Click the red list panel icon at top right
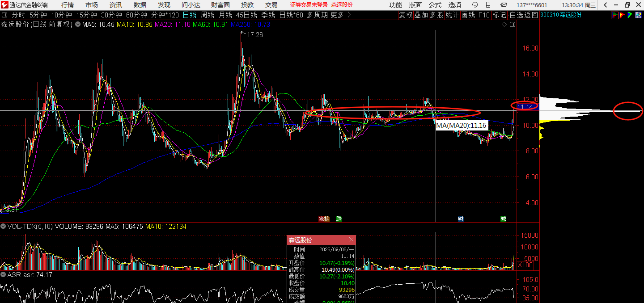644x303 pixels. click(614, 15)
